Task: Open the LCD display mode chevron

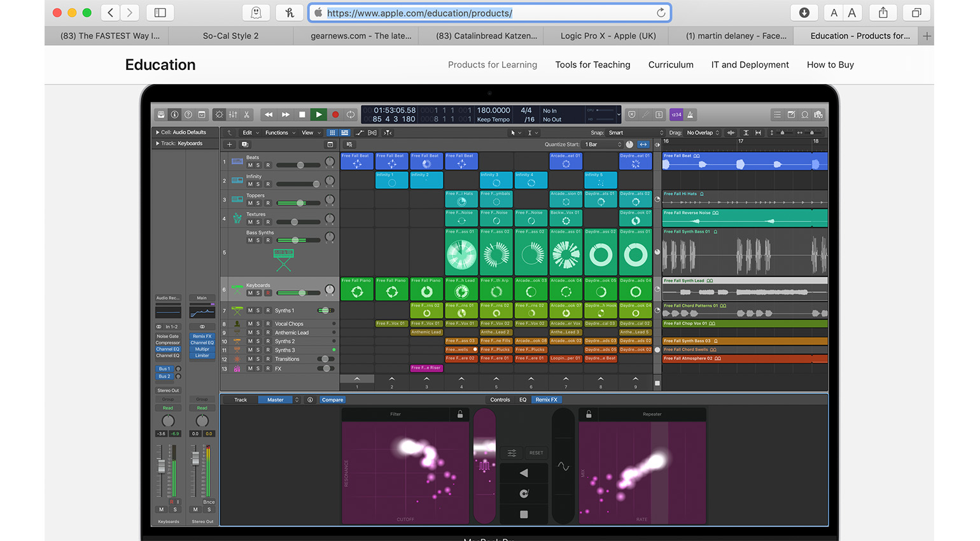Action: point(619,115)
